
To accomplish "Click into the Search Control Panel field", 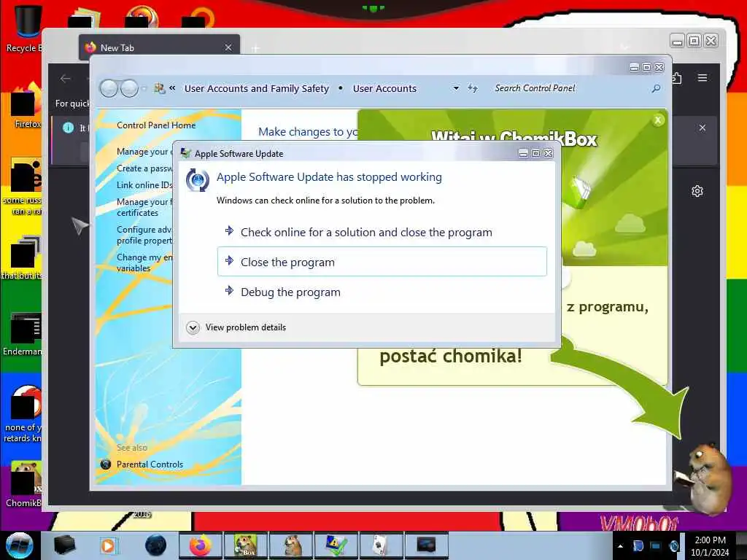I will click(570, 88).
